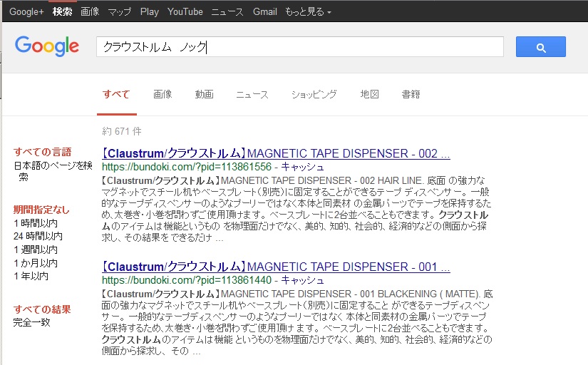Screen dimensions: 588x365
Task: Switch to the ニュース results tab
Action: pyautogui.click(x=252, y=95)
